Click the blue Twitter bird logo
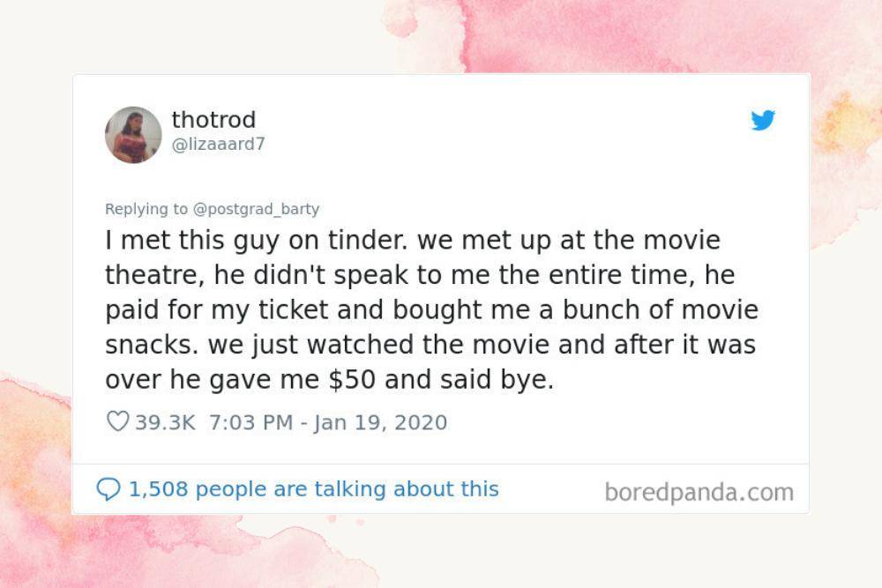Screen dimensions: 882x588 (763, 120)
